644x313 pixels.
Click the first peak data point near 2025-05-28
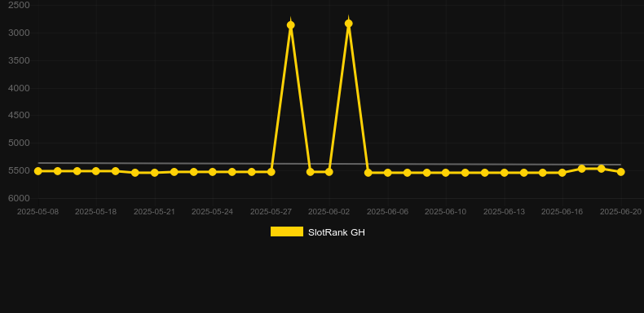[290, 25]
